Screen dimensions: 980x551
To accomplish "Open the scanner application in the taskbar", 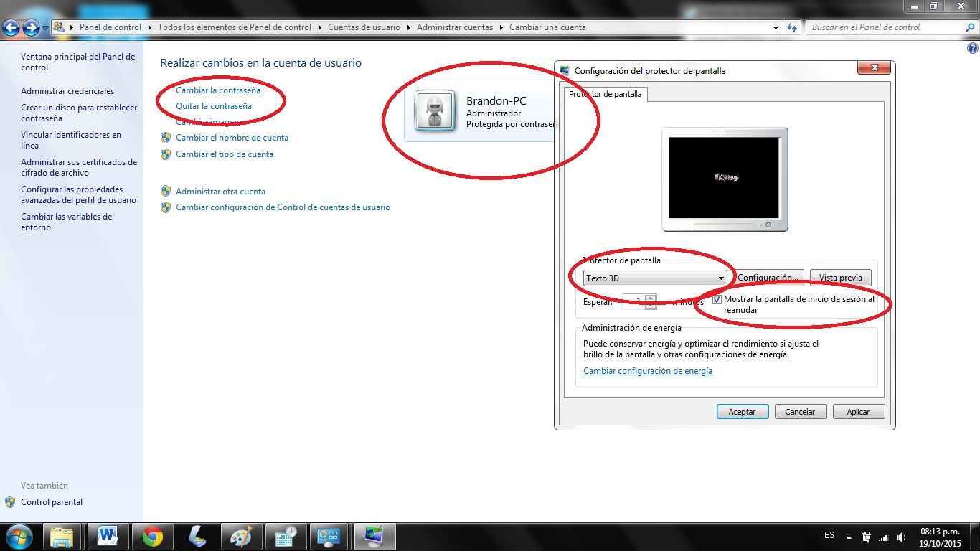I will coord(197,537).
